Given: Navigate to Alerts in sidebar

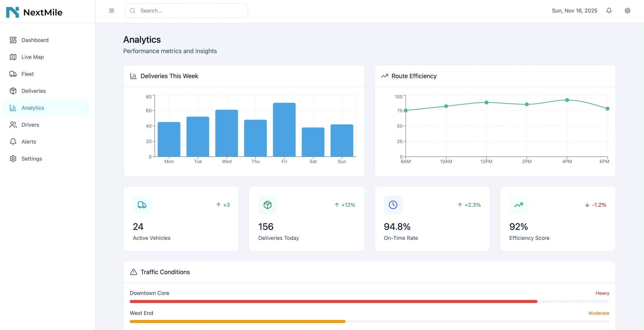Looking at the screenshot, I should [29, 142].
